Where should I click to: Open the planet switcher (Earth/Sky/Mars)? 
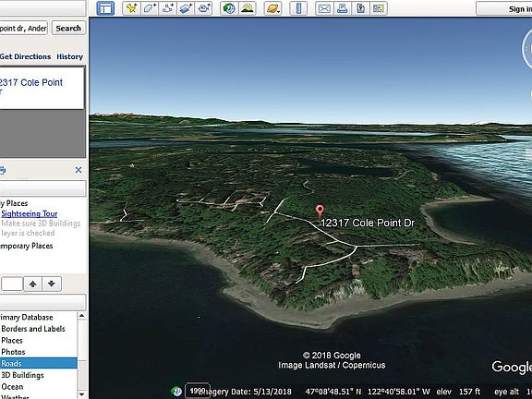tap(272, 8)
